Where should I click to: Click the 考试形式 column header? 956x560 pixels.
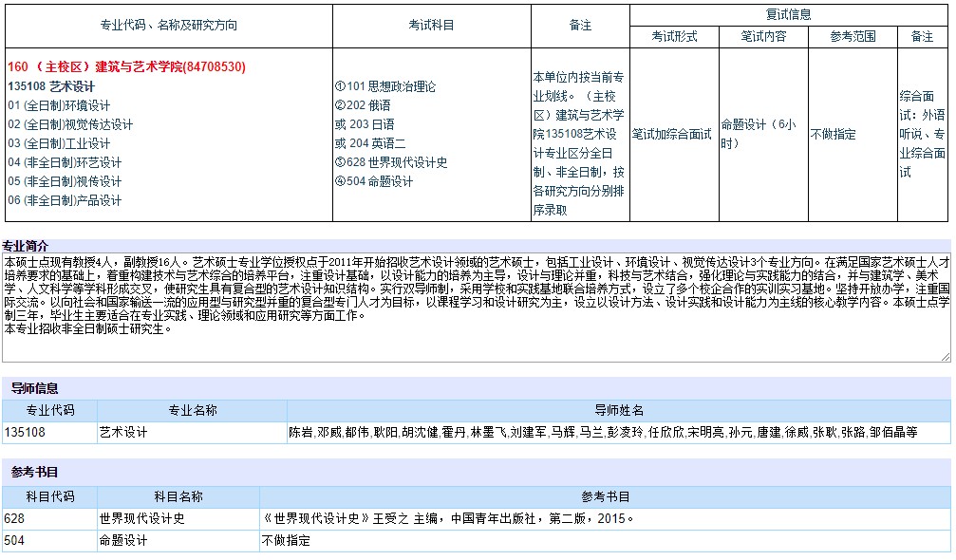click(673, 36)
